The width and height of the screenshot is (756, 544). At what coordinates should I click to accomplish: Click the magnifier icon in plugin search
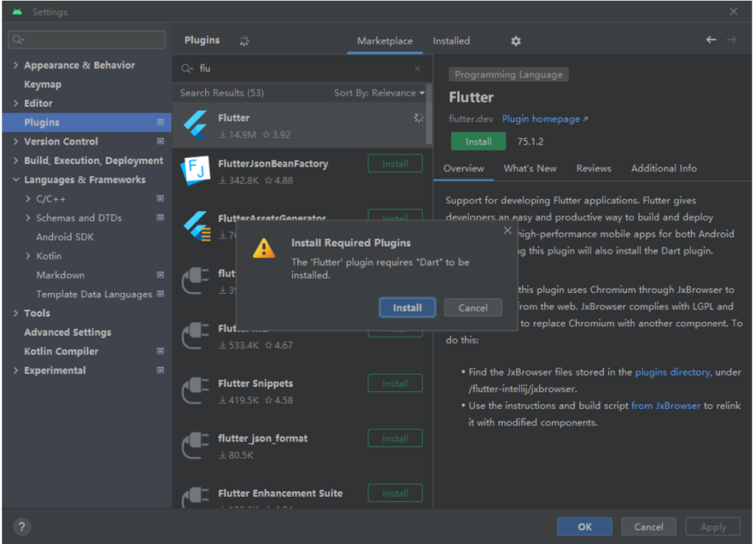click(x=187, y=69)
